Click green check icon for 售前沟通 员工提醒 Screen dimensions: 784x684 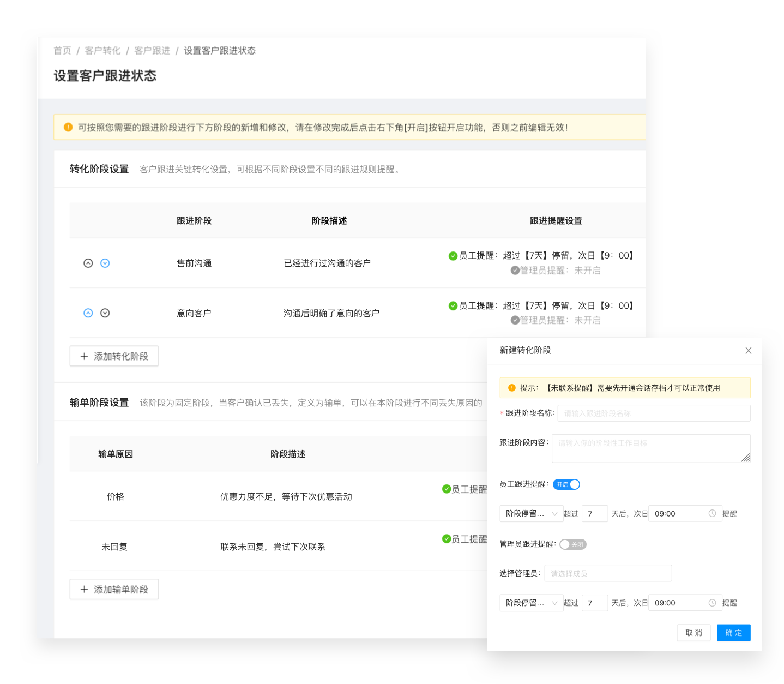point(453,256)
